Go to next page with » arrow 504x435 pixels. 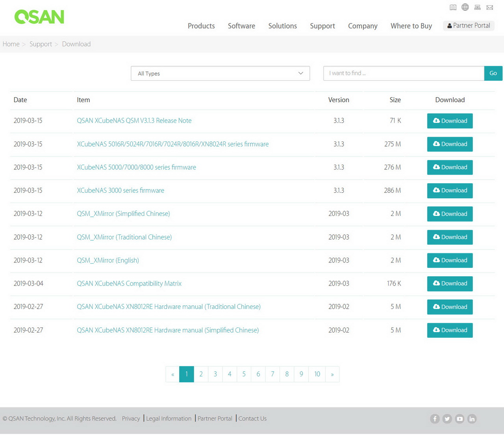pyautogui.click(x=332, y=374)
